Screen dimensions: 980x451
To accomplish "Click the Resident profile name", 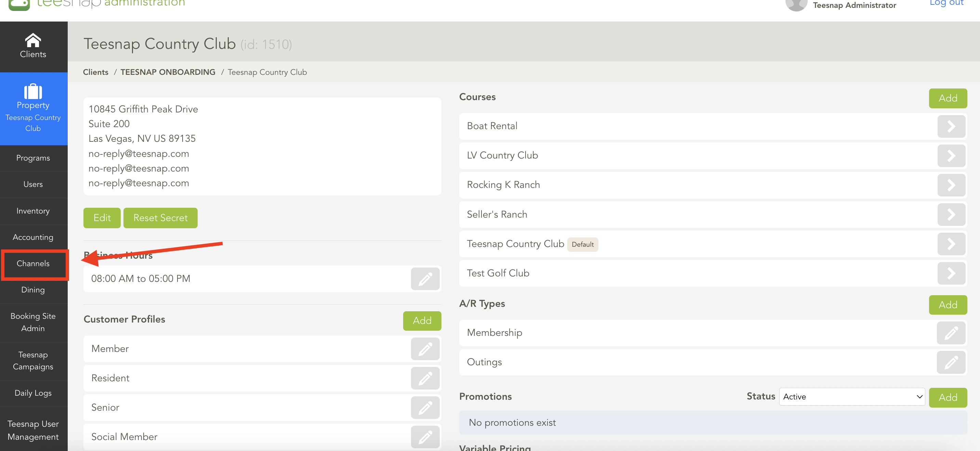I will click(110, 378).
